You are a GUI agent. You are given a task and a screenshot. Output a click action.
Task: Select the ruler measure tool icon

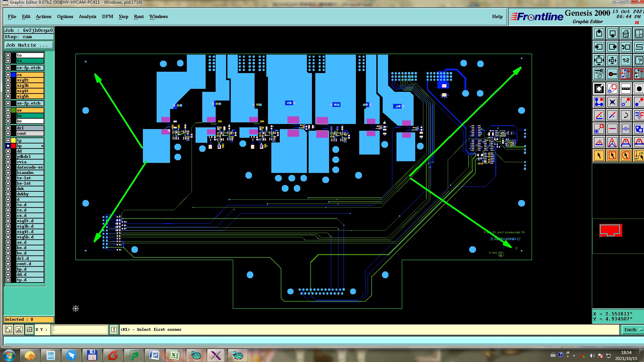click(x=626, y=89)
